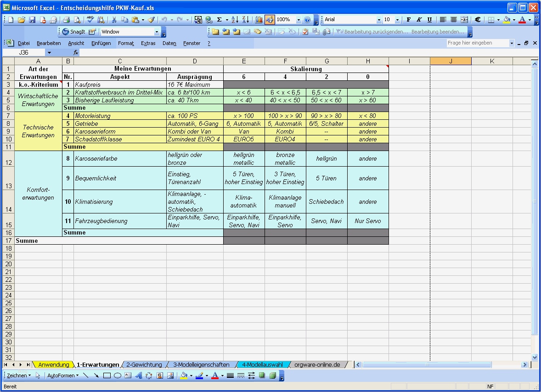Open print preview

(x=77, y=20)
